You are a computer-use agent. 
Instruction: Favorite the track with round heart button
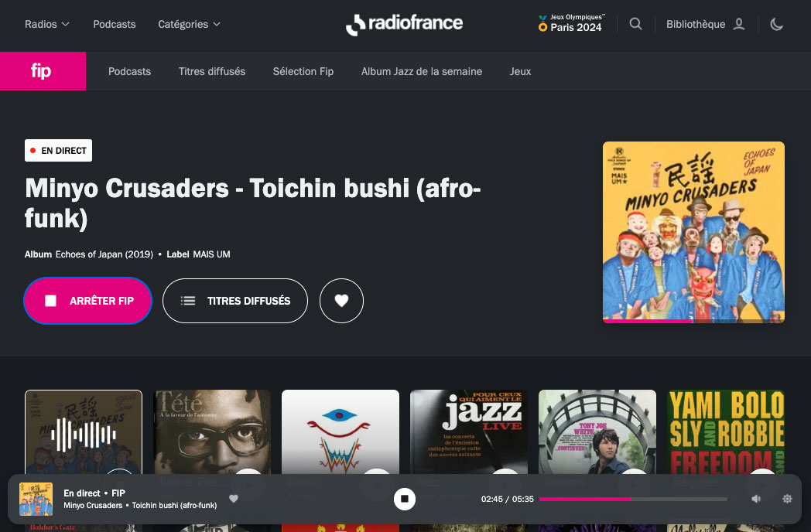point(341,301)
